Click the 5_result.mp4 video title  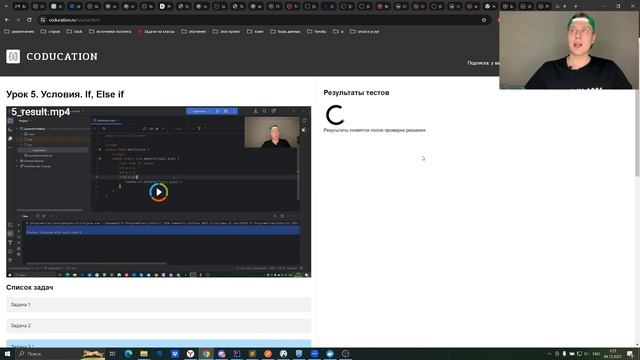click(x=41, y=112)
